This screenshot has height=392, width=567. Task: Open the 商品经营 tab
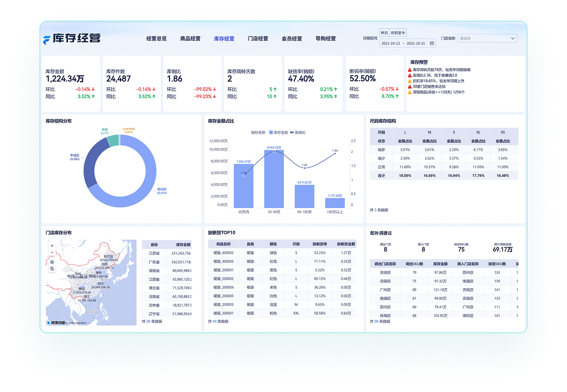[190, 39]
